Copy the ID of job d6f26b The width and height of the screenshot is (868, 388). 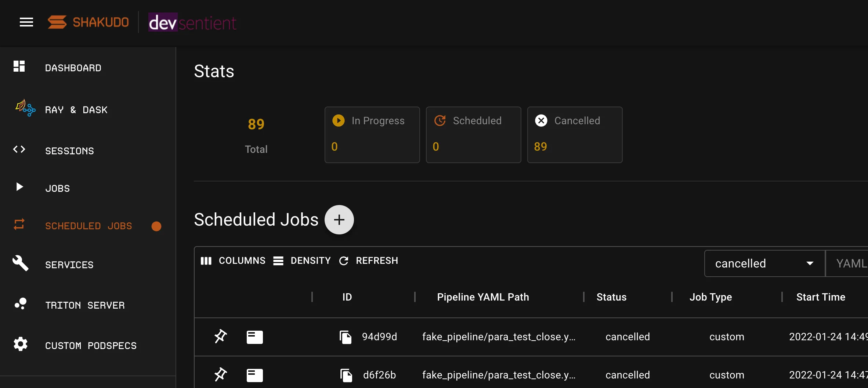pos(346,375)
